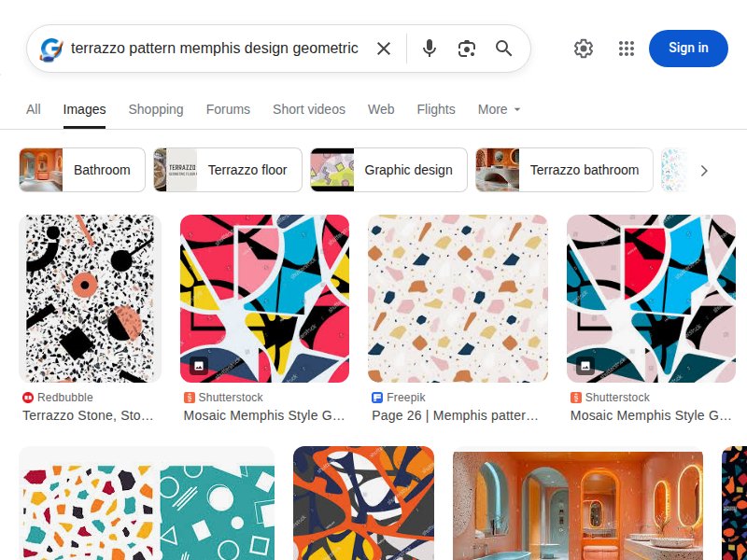Image resolution: width=747 pixels, height=560 pixels.
Task: Click inside the search input field
Action: pos(215,49)
